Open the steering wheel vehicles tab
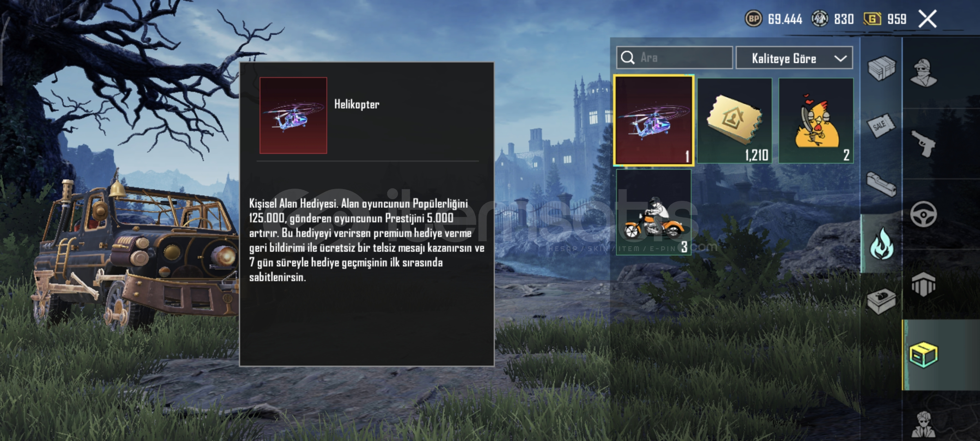Screen dimensions: 980x441 coord(923,214)
